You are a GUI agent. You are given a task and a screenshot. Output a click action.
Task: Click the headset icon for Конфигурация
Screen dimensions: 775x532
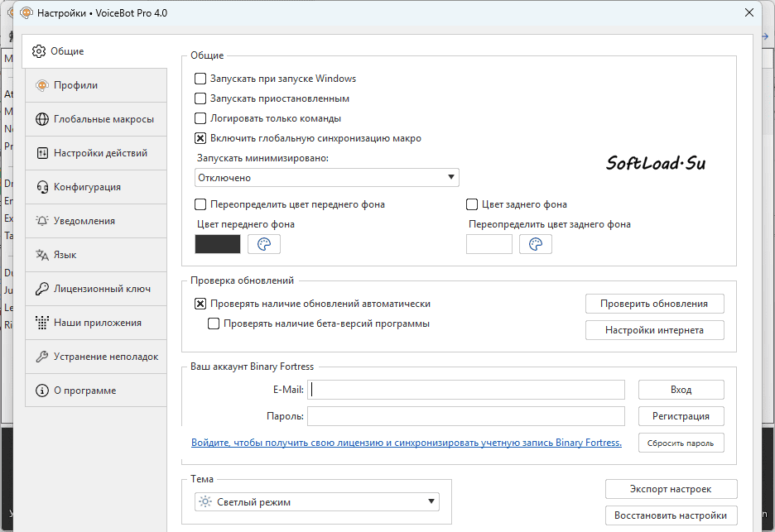click(x=42, y=187)
